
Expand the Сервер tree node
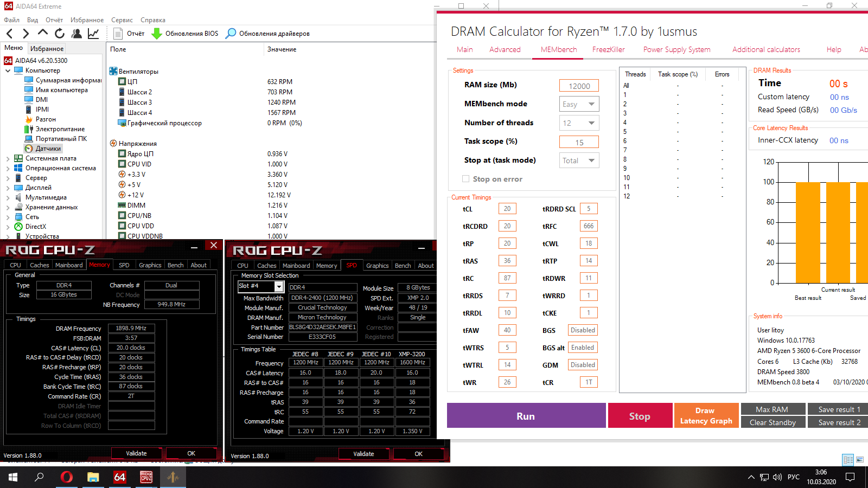point(8,178)
